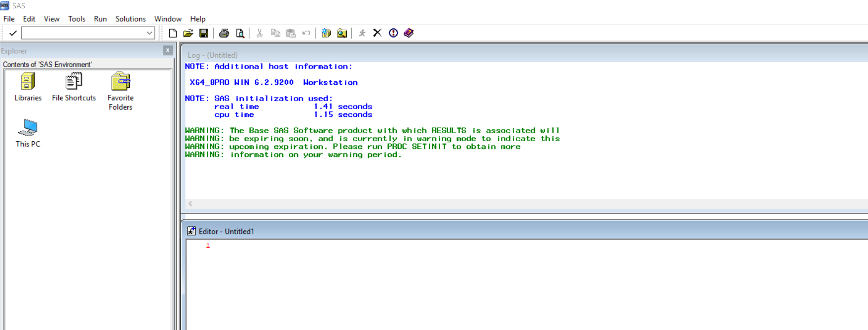This screenshot has width=868, height=330.
Task: Click the Print icon in the toolbar
Action: click(x=224, y=33)
